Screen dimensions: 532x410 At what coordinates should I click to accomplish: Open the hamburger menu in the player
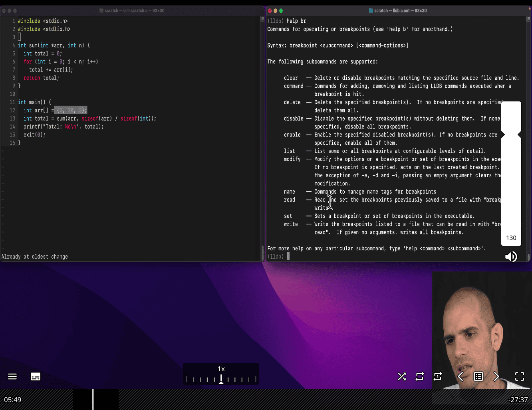pos(12,376)
